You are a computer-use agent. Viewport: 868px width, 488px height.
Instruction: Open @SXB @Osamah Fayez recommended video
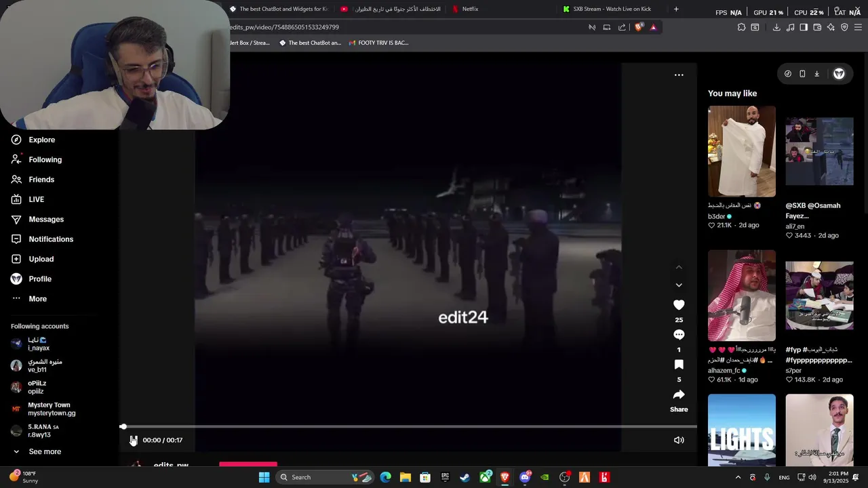(x=819, y=151)
